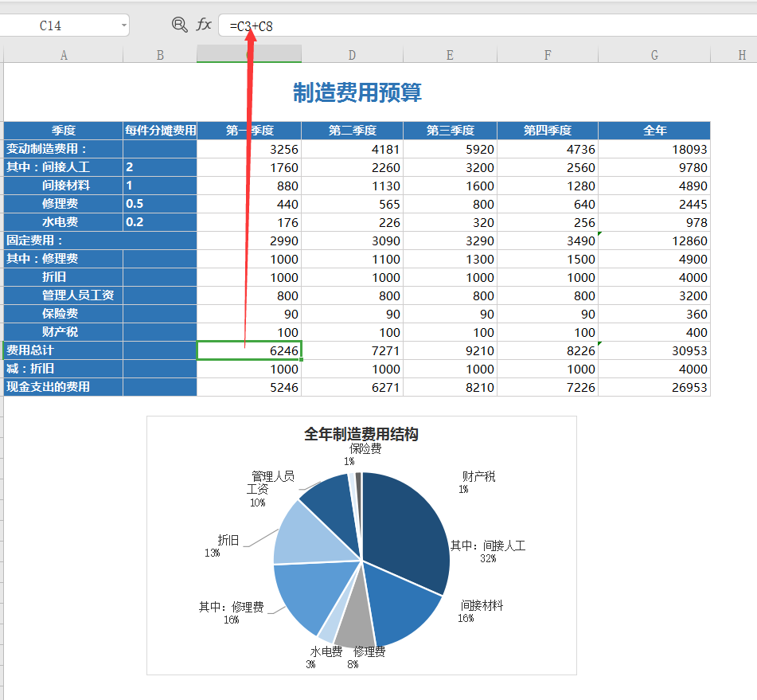This screenshot has width=757, height=700.
Task: Select column header G labeled 全年
Action: (x=654, y=54)
